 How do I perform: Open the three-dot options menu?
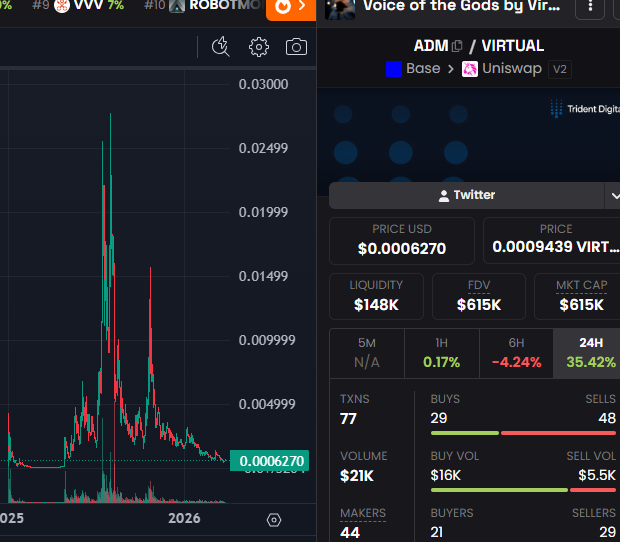coord(590,6)
